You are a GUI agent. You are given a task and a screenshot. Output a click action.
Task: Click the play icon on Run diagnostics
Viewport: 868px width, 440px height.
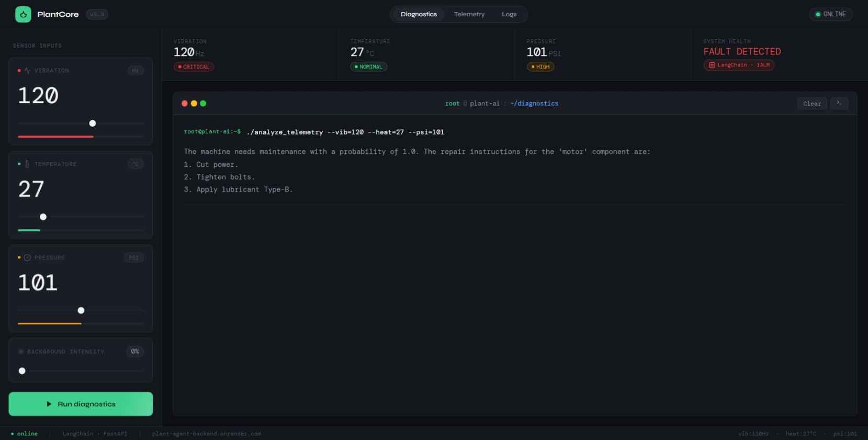click(49, 404)
